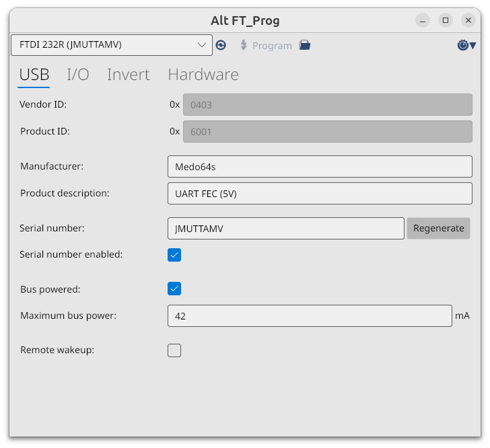
Task: Select the USB tab
Action: [x=34, y=75]
